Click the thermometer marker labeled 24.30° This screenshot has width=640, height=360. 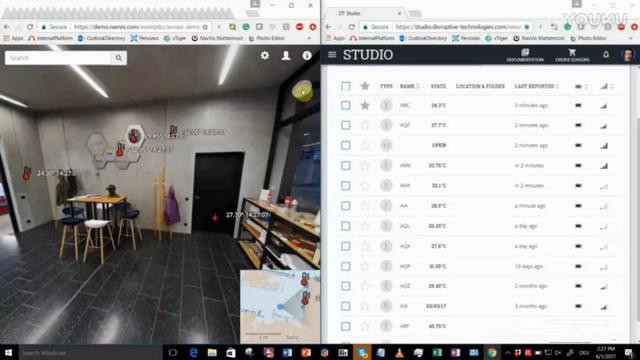(x=27, y=173)
